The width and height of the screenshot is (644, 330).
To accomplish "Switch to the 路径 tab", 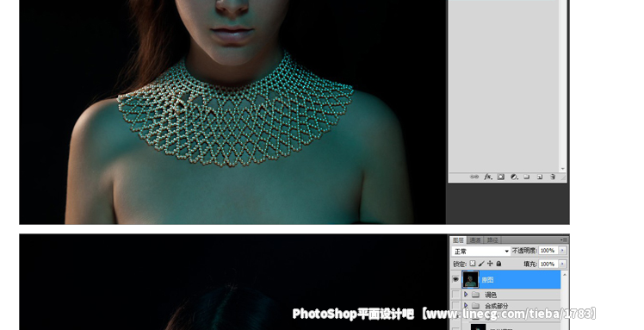I will [x=492, y=240].
